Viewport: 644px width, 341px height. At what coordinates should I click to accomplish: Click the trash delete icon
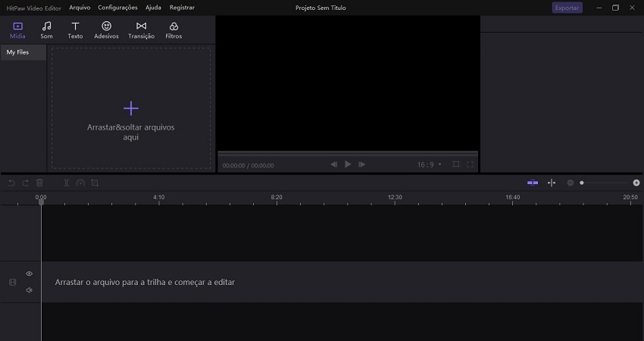(39, 183)
